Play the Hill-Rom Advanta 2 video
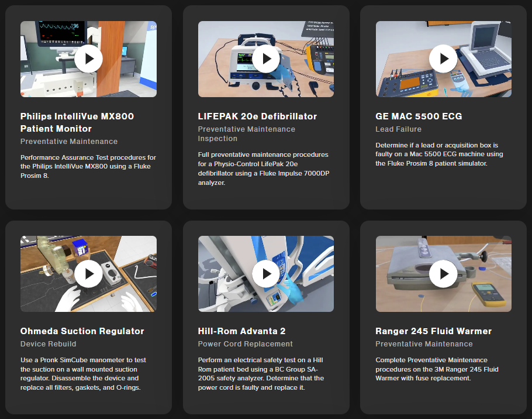This screenshot has width=532, height=419. (266, 274)
